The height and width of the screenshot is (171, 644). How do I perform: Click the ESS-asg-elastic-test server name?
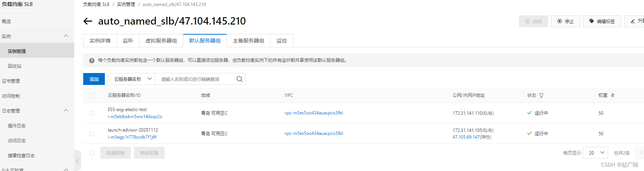coord(127,110)
